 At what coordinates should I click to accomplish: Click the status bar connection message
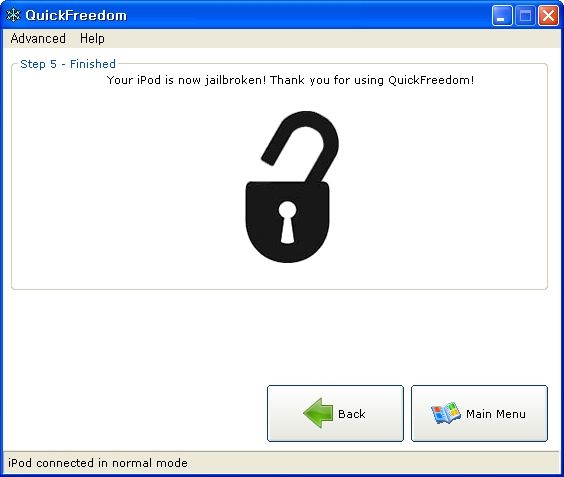click(97, 463)
